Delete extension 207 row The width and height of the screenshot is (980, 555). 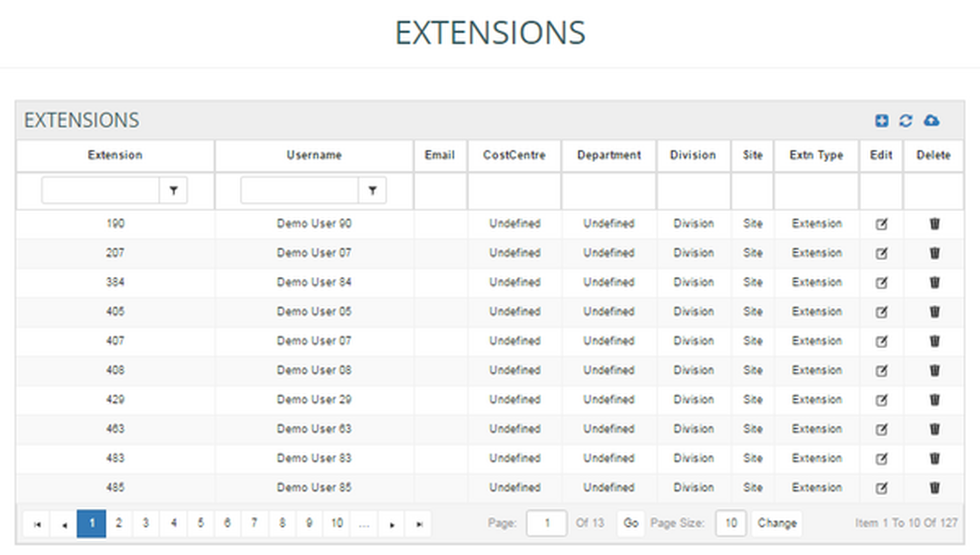934,253
